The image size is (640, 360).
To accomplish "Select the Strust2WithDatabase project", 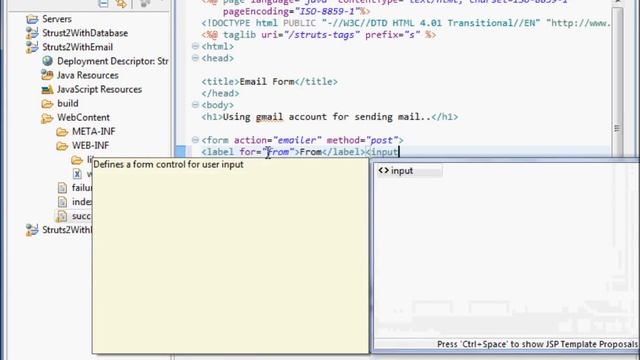I will [x=85, y=33].
